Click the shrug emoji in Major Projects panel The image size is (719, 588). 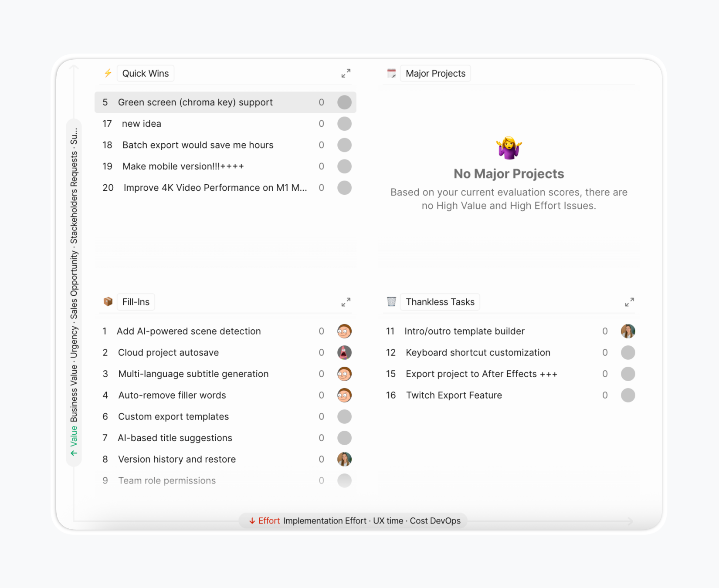(508, 147)
